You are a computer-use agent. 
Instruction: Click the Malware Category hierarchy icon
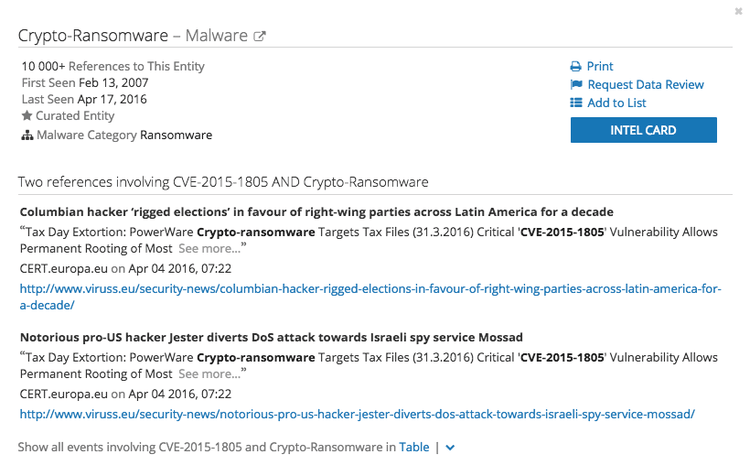coord(27,135)
